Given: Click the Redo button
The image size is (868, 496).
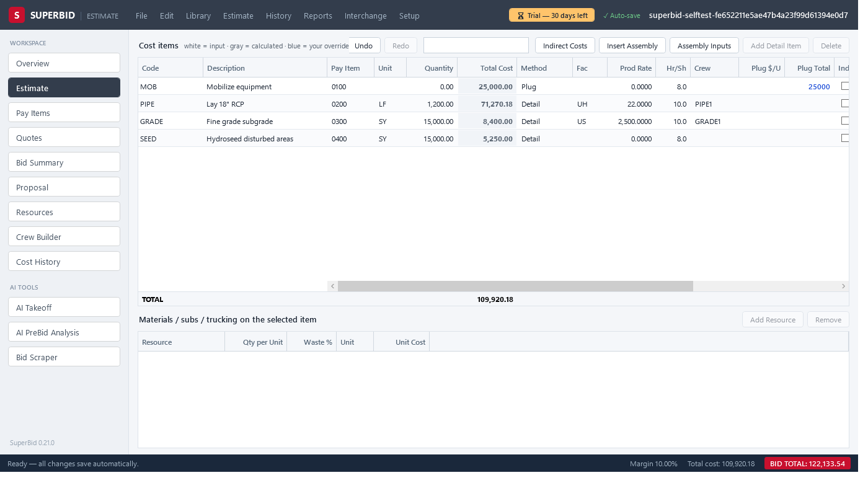Looking at the screenshot, I should tap(401, 45).
